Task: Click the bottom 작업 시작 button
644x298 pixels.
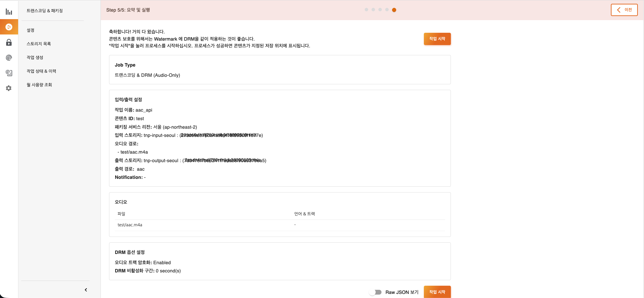Action: click(437, 292)
